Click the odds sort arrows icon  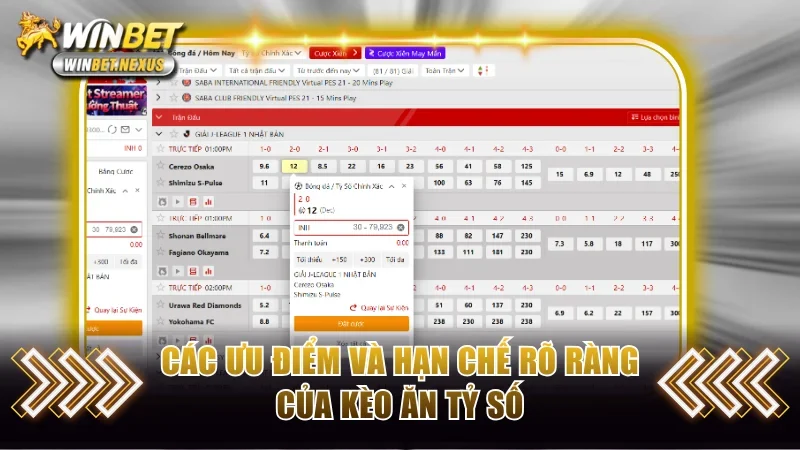pos(482,70)
